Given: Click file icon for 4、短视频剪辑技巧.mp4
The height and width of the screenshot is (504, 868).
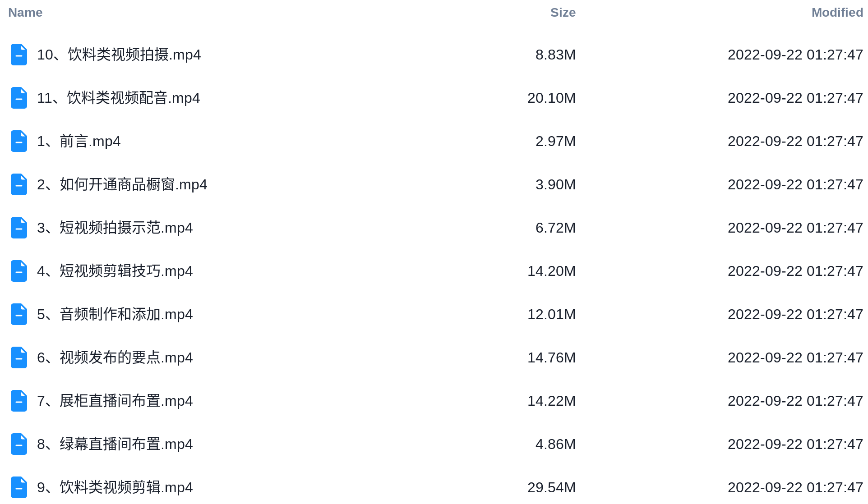Looking at the screenshot, I should click(x=19, y=271).
